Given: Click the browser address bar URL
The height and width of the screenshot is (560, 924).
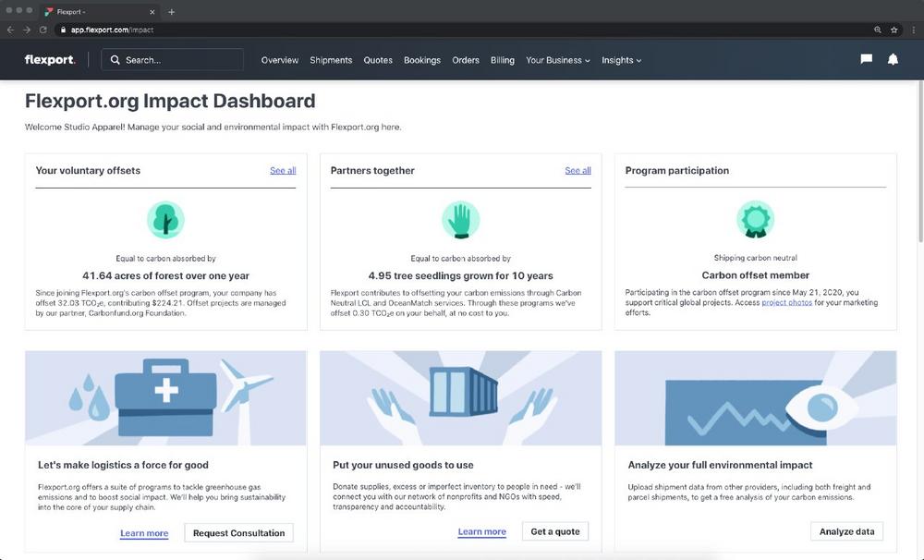Looking at the screenshot, I should click(x=112, y=30).
